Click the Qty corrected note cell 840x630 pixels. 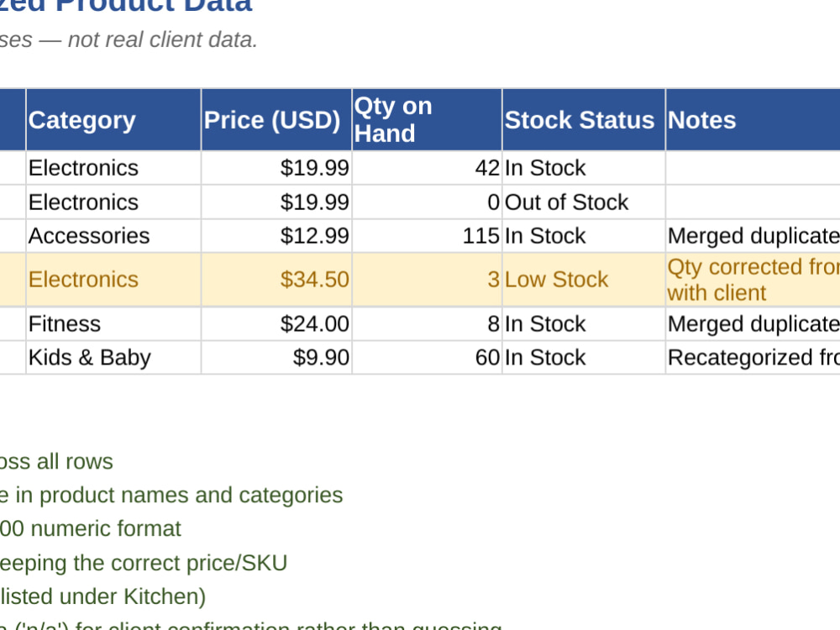click(x=753, y=280)
